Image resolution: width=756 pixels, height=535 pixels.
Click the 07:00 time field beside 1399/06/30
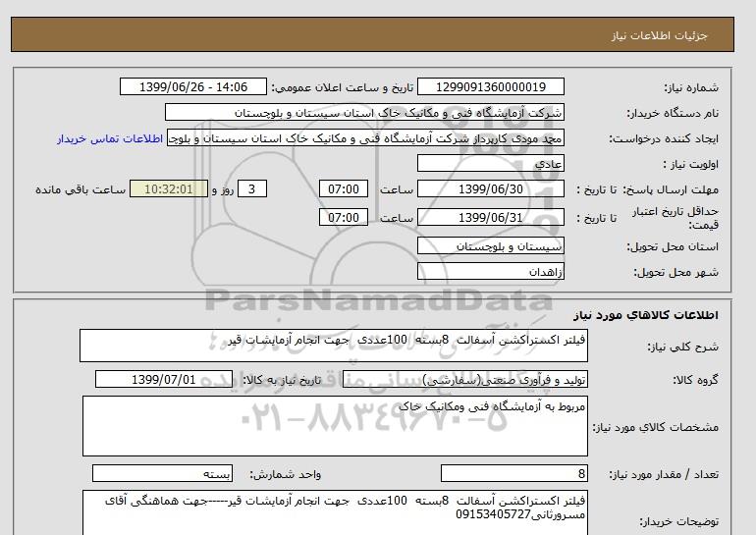coord(344,188)
